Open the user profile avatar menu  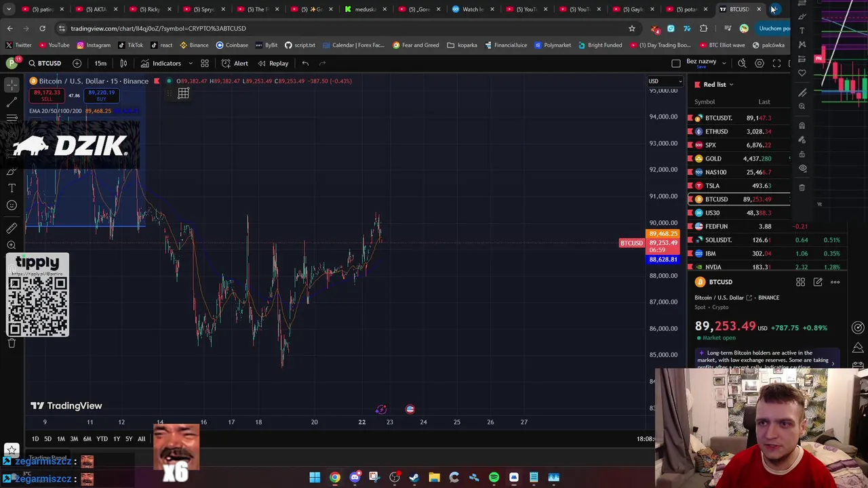[x=12, y=63]
